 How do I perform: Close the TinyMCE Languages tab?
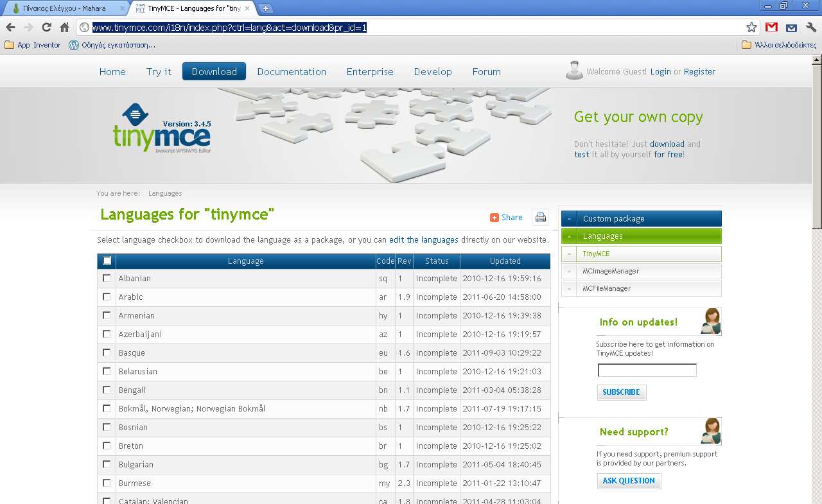(247, 8)
